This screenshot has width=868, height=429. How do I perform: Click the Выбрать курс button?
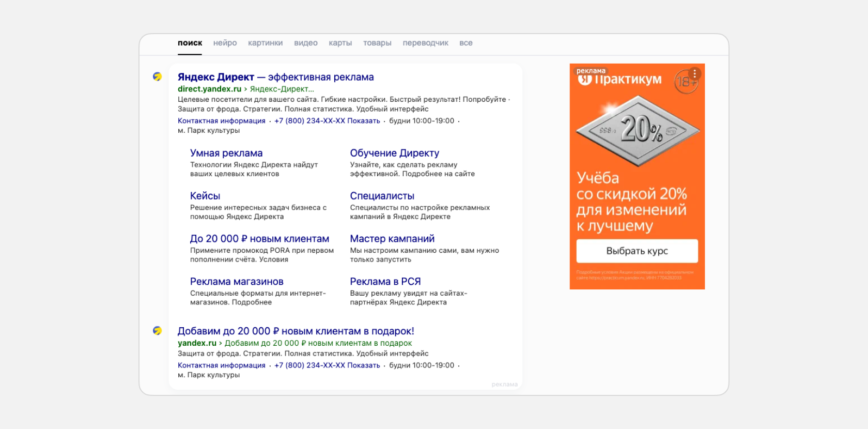pos(637,251)
